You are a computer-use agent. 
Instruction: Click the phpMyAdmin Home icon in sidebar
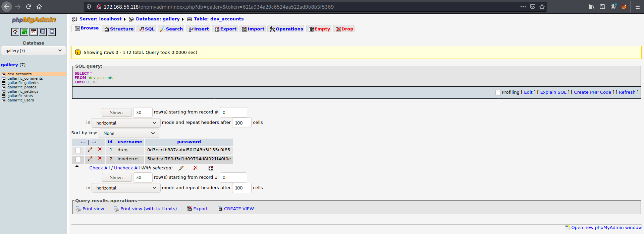click(15, 32)
